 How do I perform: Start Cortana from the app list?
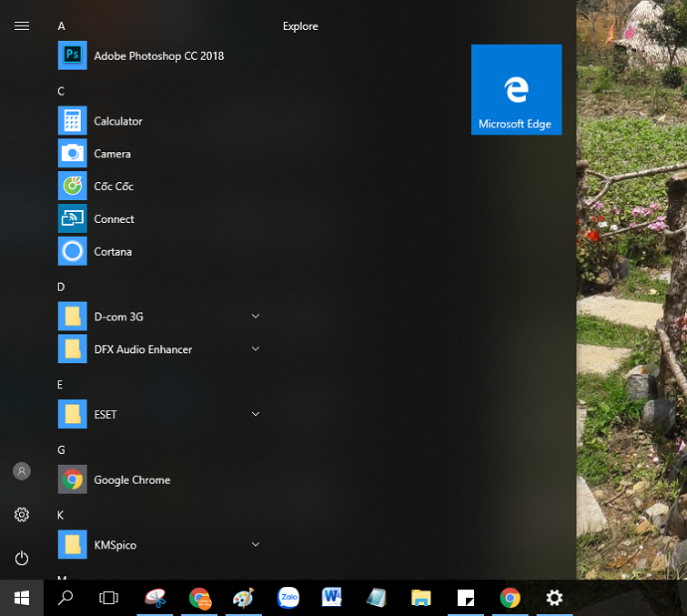pyautogui.click(x=113, y=252)
